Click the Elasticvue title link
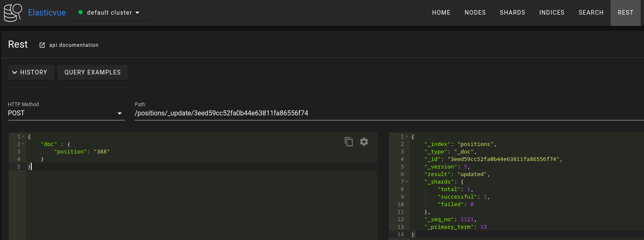This screenshot has height=240, width=644. pyautogui.click(x=47, y=13)
